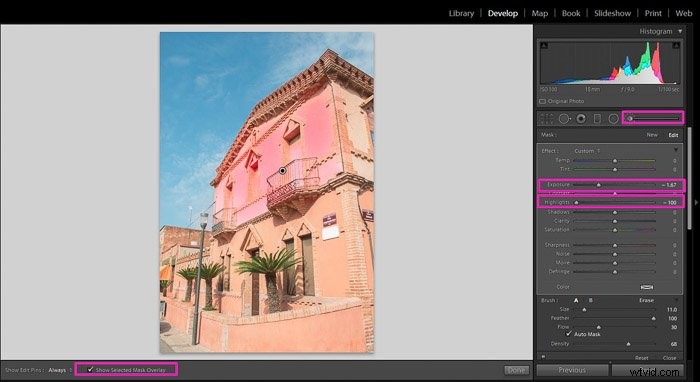This screenshot has width=700, height=382.
Task: Click the Moire slider handle
Action: (615, 263)
